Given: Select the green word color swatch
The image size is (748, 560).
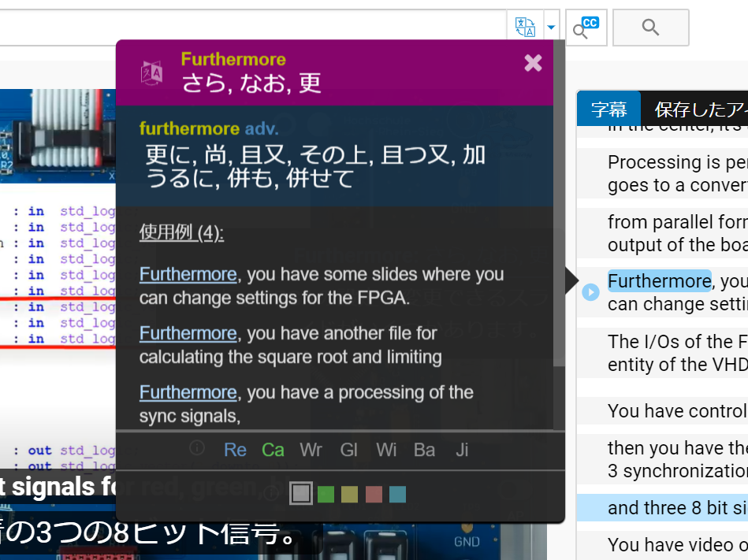Looking at the screenshot, I should [326, 494].
